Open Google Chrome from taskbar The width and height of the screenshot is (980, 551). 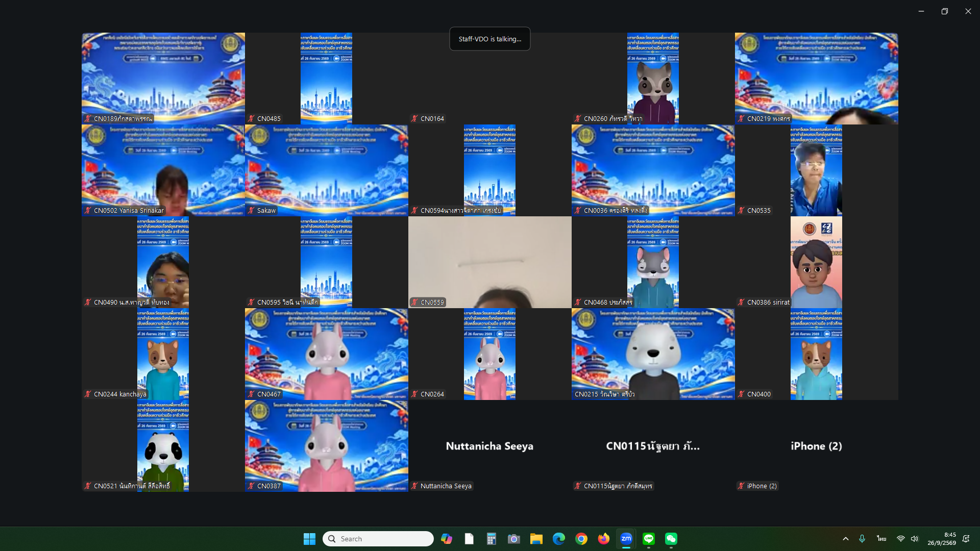coord(581,539)
